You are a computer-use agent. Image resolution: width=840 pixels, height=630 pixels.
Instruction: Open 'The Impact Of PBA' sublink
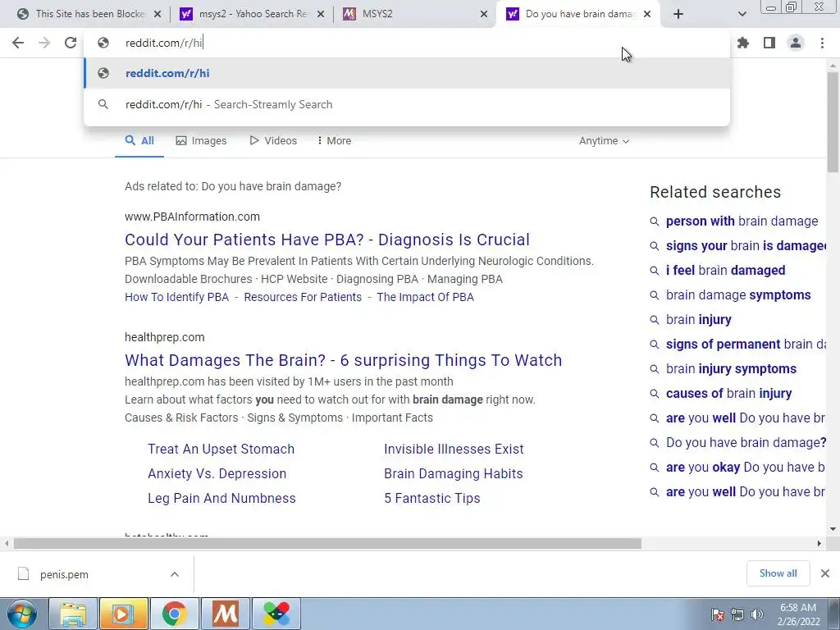pyautogui.click(x=426, y=297)
